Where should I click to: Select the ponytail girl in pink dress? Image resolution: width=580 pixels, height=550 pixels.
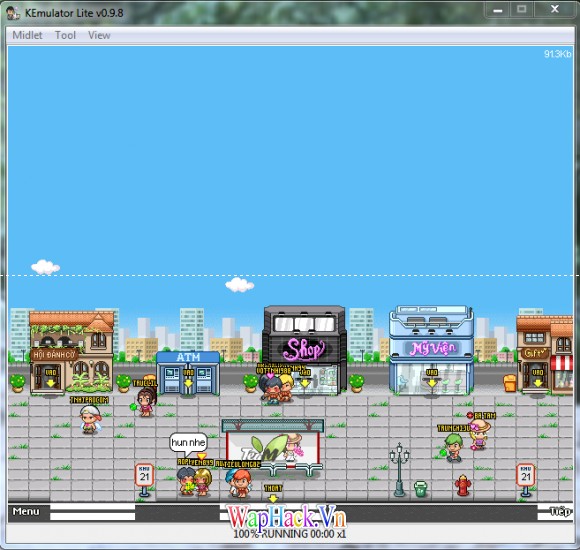point(146,402)
